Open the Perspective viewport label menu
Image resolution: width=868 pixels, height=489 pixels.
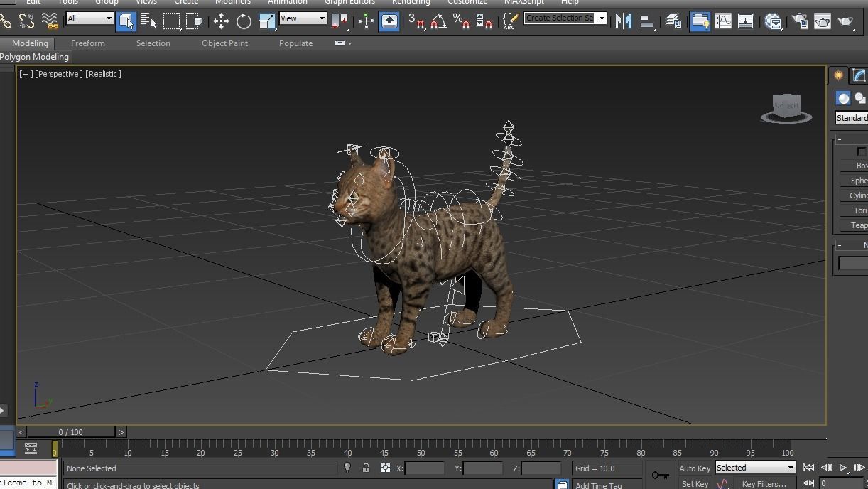coord(59,74)
